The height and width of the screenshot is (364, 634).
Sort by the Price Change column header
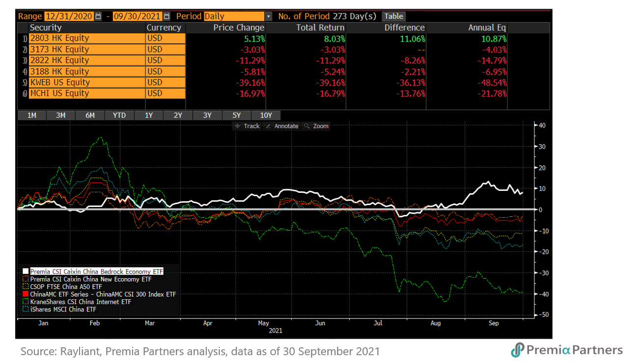(x=226, y=28)
